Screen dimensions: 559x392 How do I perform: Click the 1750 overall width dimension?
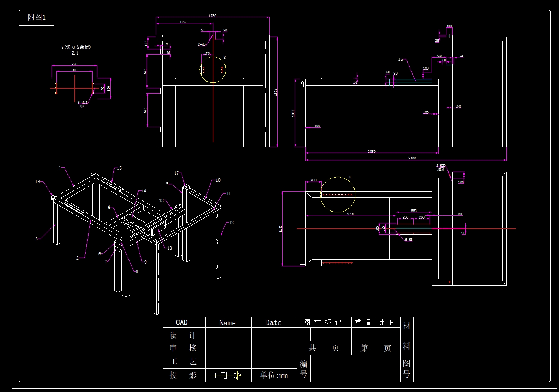point(212,16)
